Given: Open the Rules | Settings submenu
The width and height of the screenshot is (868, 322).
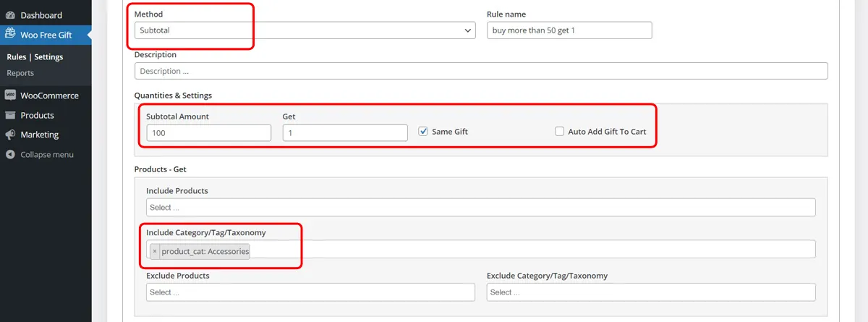Looking at the screenshot, I should (35, 57).
